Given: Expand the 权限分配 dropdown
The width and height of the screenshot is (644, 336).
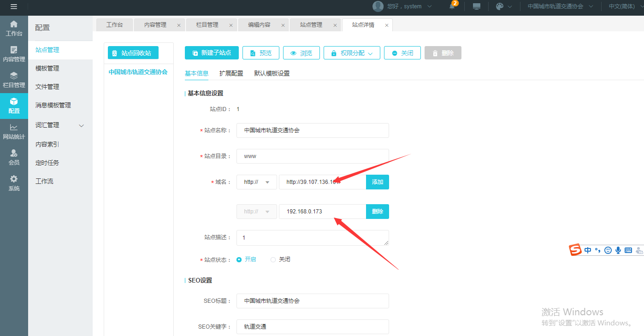Looking at the screenshot, I should 352,53.
